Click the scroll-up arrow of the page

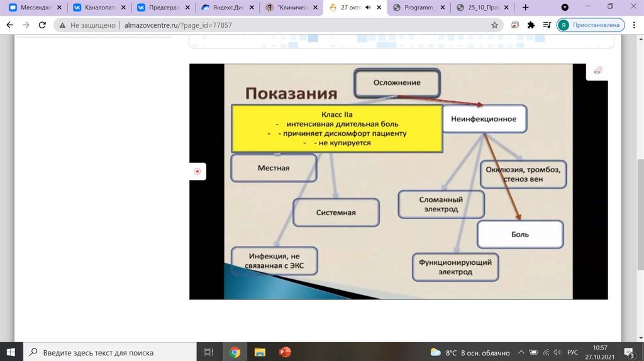coord(640,39)
